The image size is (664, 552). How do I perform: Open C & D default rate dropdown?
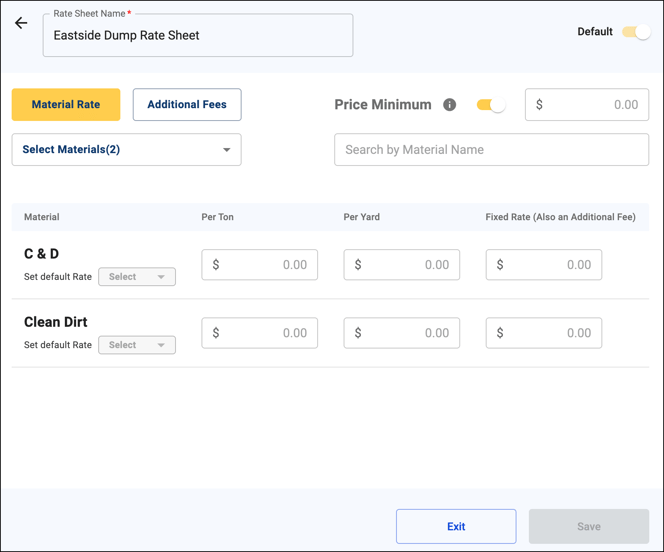click(137, 277)
